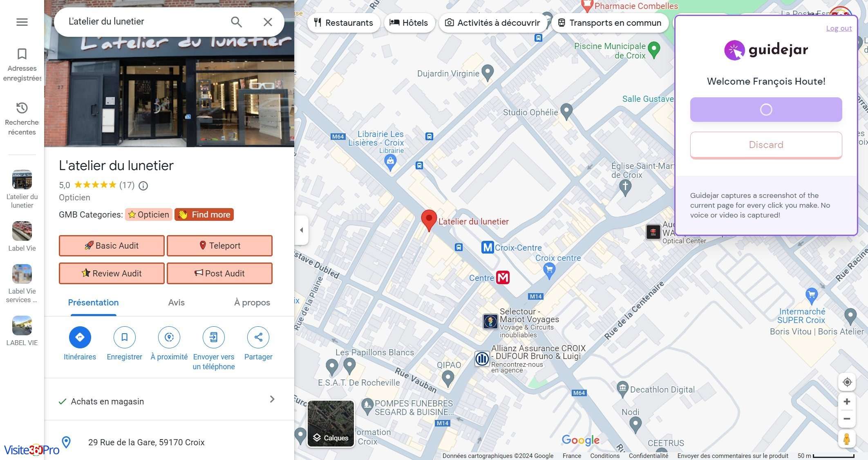Run the Basic Audit
The image size is (868, 460).
click(112, 246)
